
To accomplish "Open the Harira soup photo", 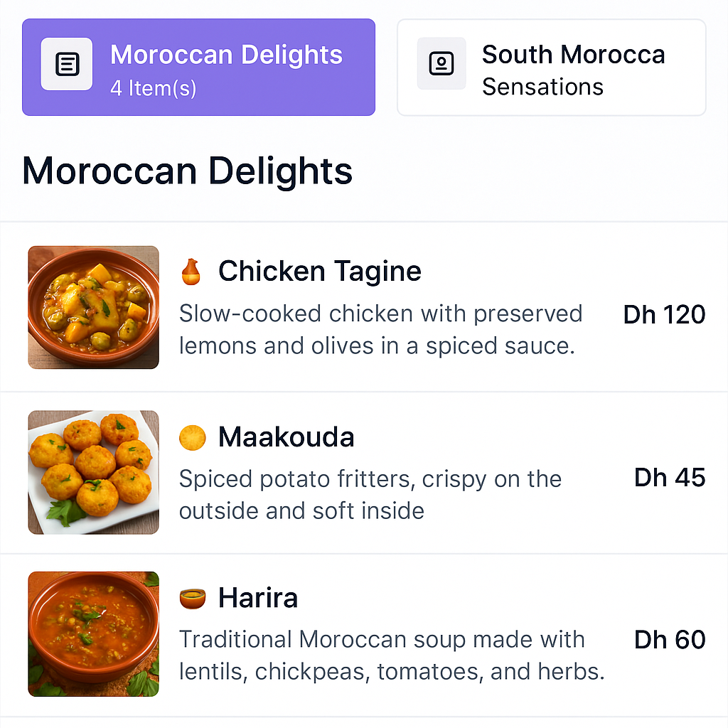I will pyautogui.click(x=94, y=634).
